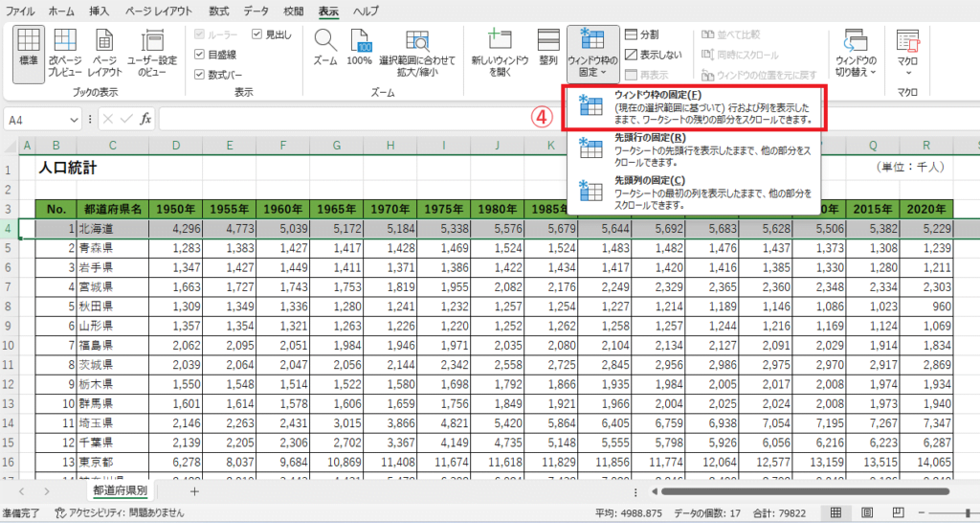
Task: Click the select-all corner triangle
Action: pos(9,146)
